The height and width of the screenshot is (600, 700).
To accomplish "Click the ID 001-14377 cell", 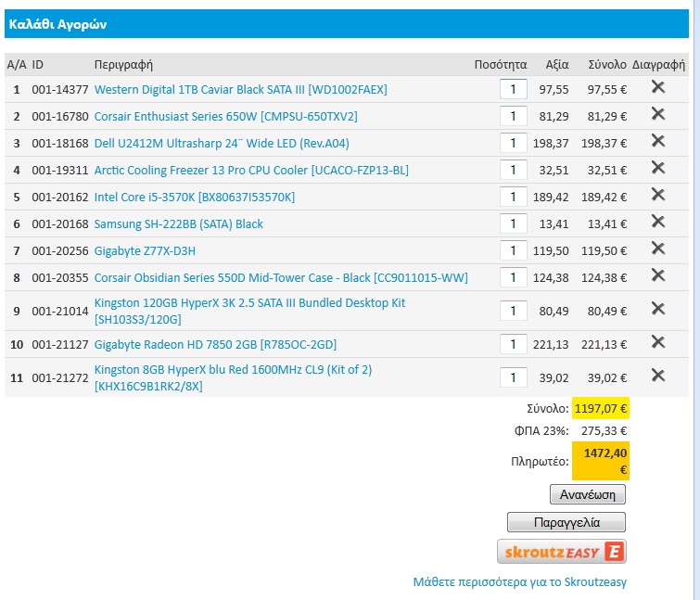I will tap(60, 90).
